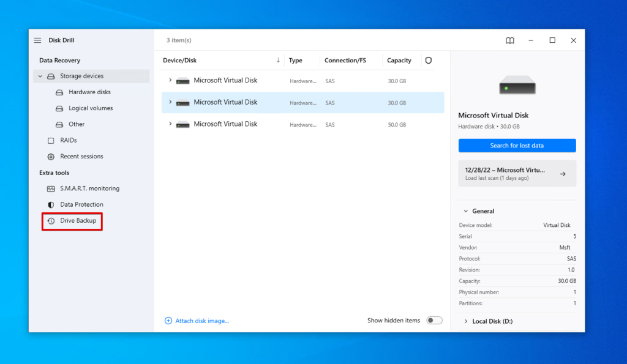Click the 50.0 GB capacity cell
Viewport: 627px width, 364px height.
click(x=397, y=125)
